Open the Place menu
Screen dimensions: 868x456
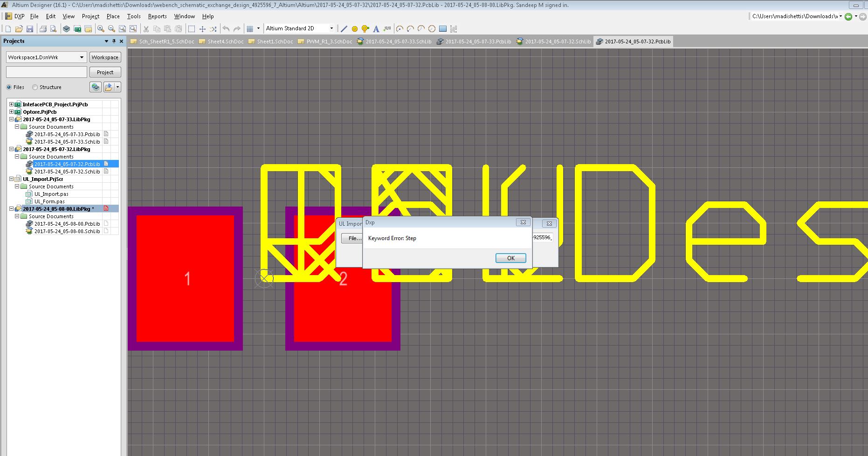[113, 16]
